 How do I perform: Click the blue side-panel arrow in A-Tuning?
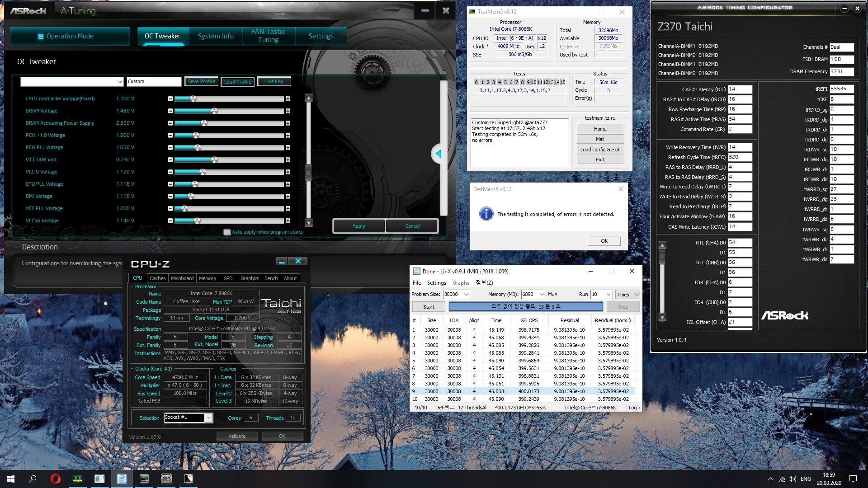[x=438, y=154]
